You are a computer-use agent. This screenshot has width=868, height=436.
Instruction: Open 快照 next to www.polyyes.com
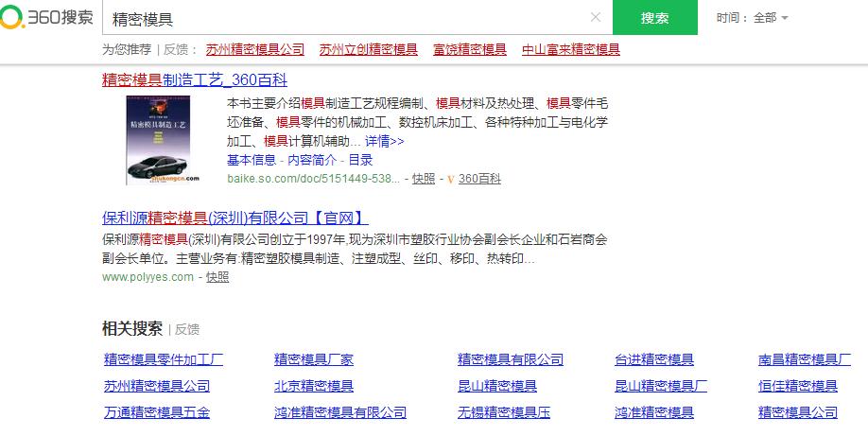coord(217,277)
